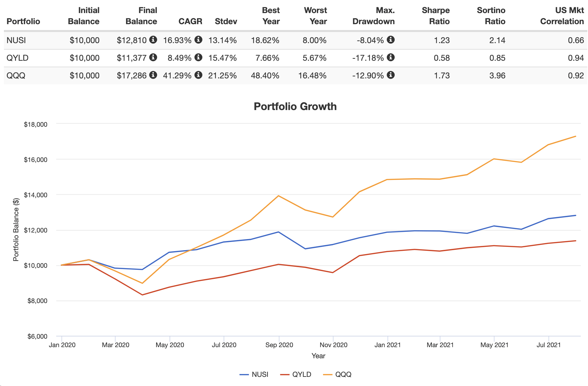588x386 pixels.
Task: Toggle NUSI series in chart legend
Action: (254, 375)
